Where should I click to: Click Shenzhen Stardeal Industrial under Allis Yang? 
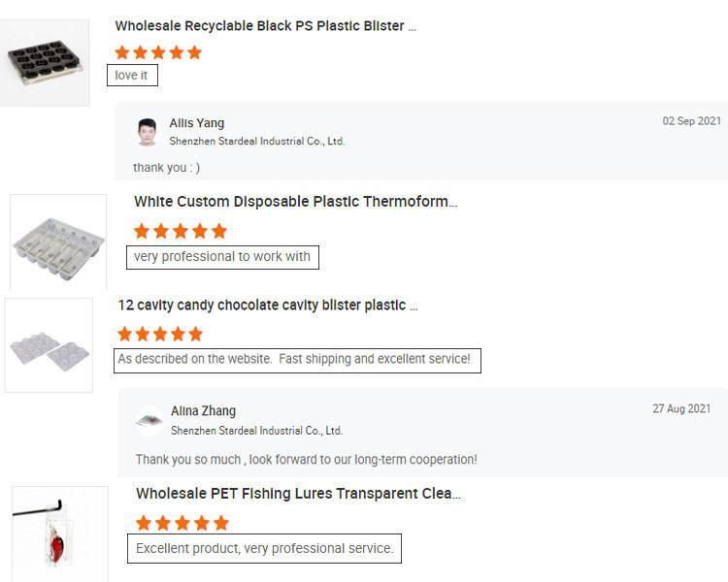[x=257, y=141]
